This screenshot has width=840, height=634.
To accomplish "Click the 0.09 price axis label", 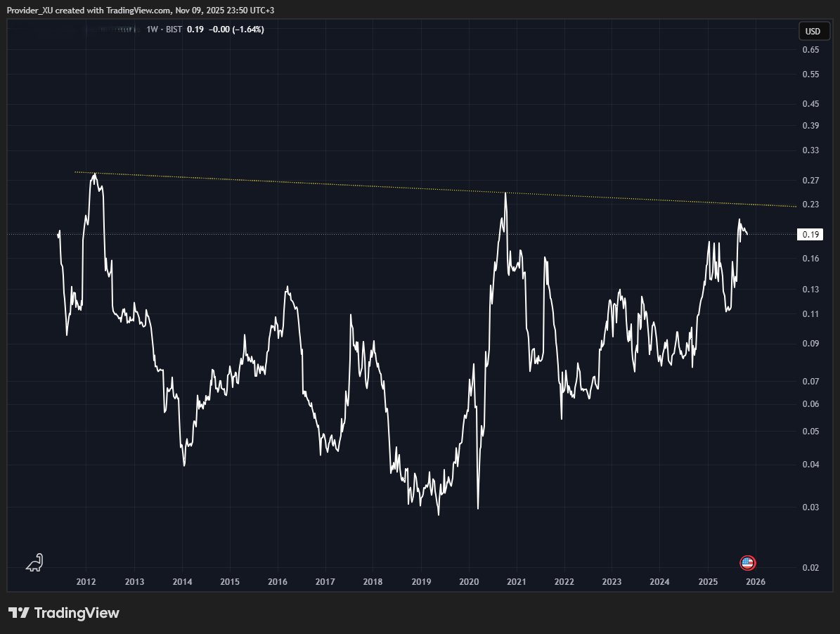I will (x=810, y=344).
